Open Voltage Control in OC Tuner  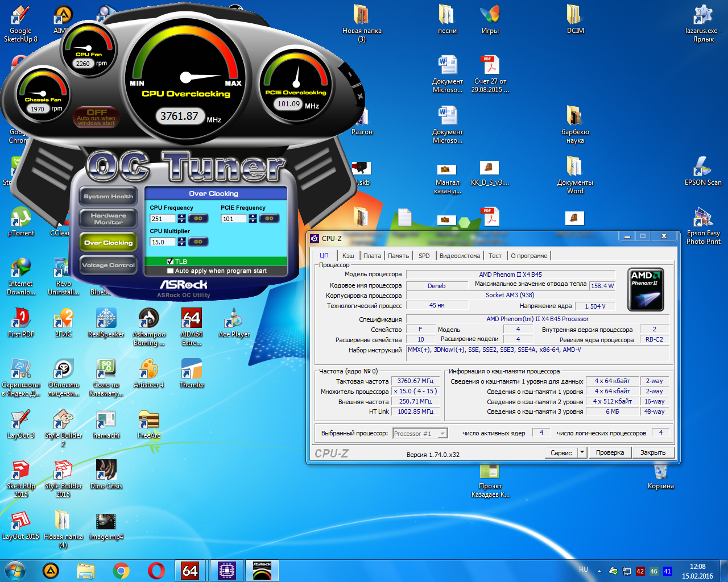point(108,265)
